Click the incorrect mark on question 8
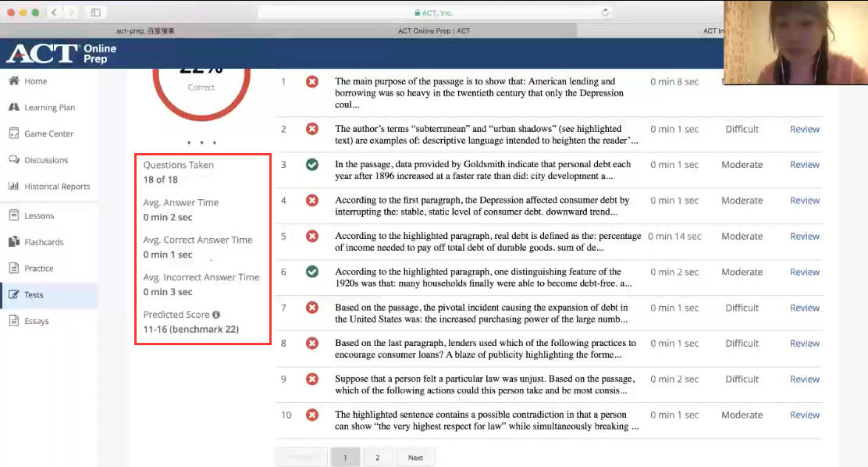This screenshot has height=467, width=868. pyautogui.click(x=312, y=344)
